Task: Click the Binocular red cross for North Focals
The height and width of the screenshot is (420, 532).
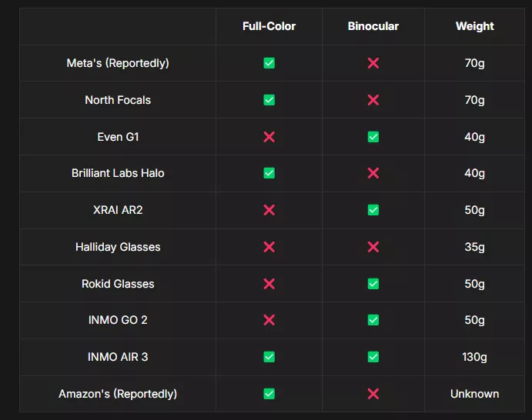Action: point(373,100)
